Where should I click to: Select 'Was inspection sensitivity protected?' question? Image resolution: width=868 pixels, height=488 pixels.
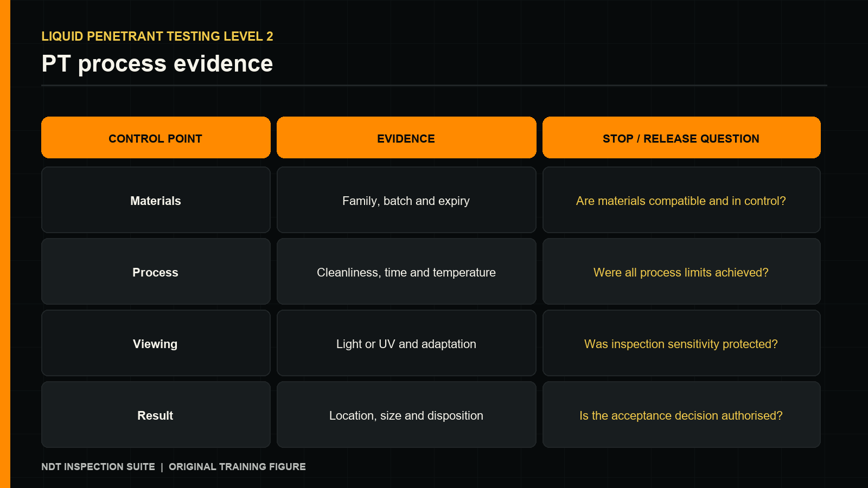coord(681,343)
